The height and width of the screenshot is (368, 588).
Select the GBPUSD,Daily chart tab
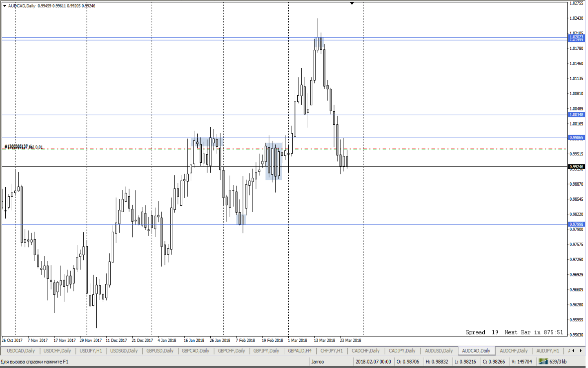160,351
